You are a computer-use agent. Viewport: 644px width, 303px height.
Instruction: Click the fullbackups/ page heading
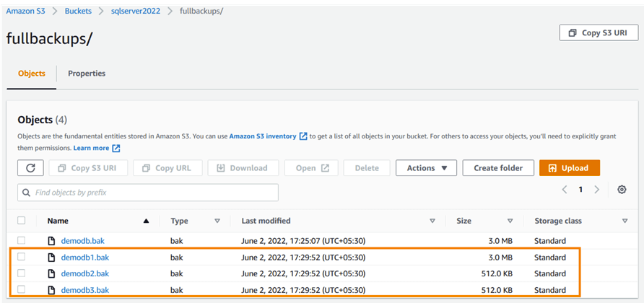click(x=50, y=38)
